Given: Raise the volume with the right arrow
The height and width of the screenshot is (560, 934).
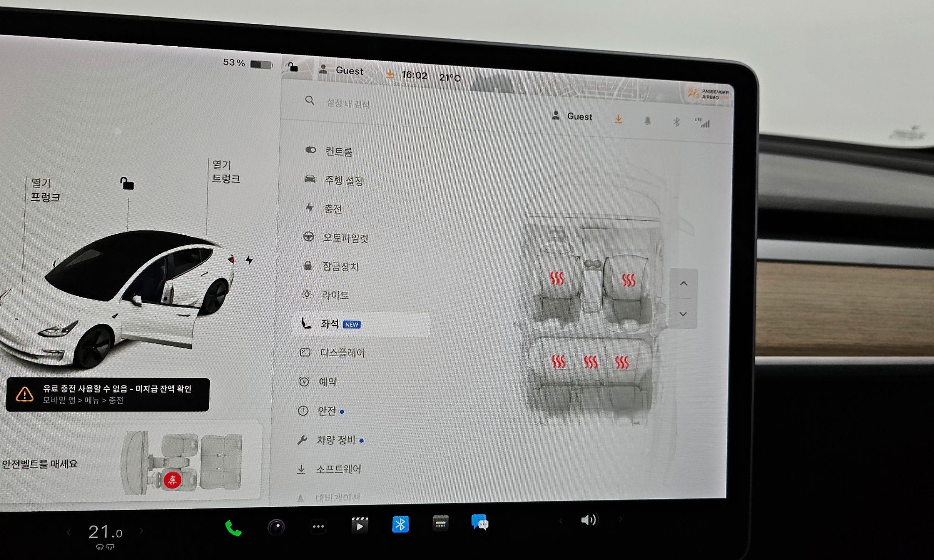Looking at the screenshot, I should [620, 519].
